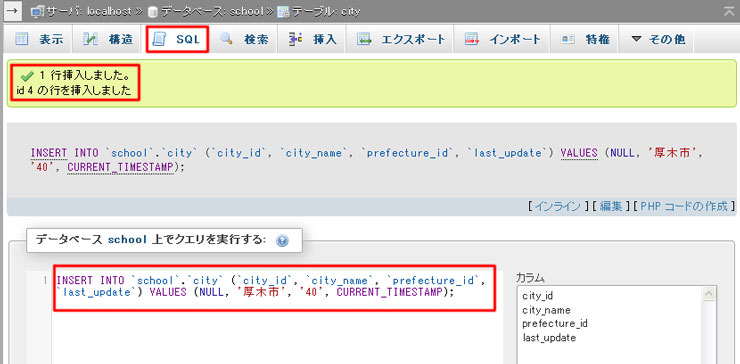Click the database icon in breadcrumb
The image size is (740, 364).
[152, 12]
